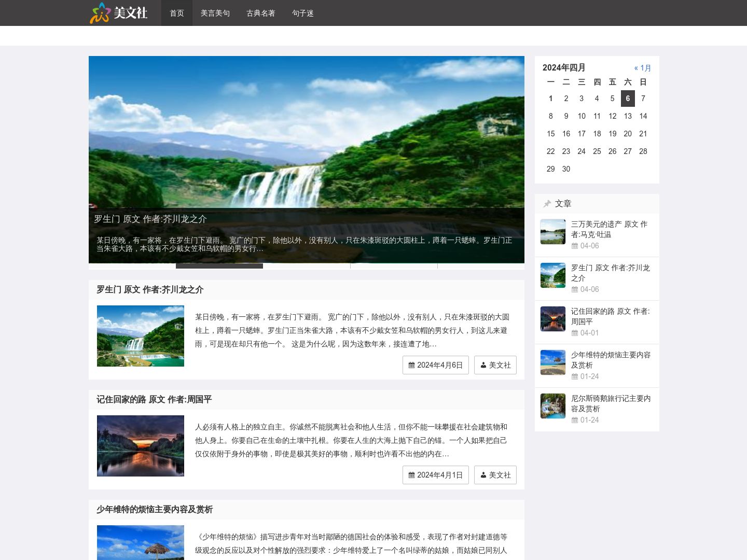Select highlighted calendar day 6
The height and width of the screenshot is (560, 747).
[628, 99]
